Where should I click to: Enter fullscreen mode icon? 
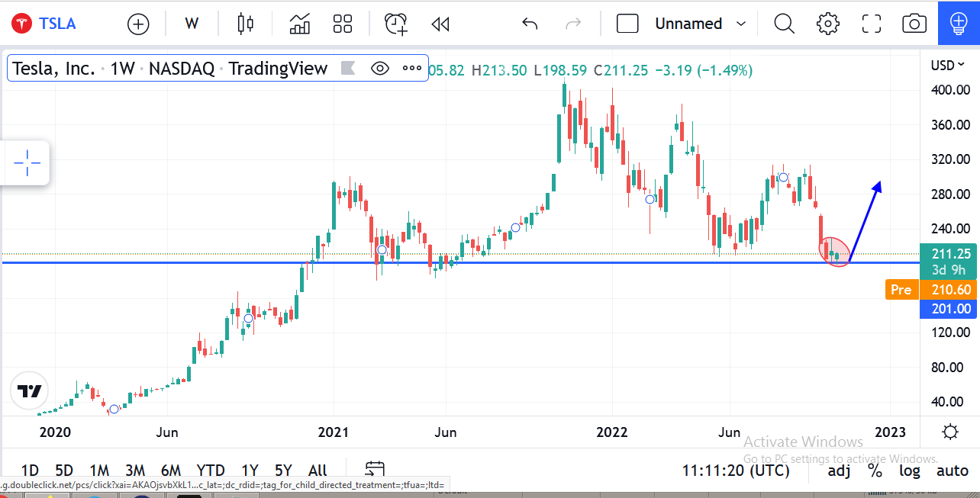(872, 24)
